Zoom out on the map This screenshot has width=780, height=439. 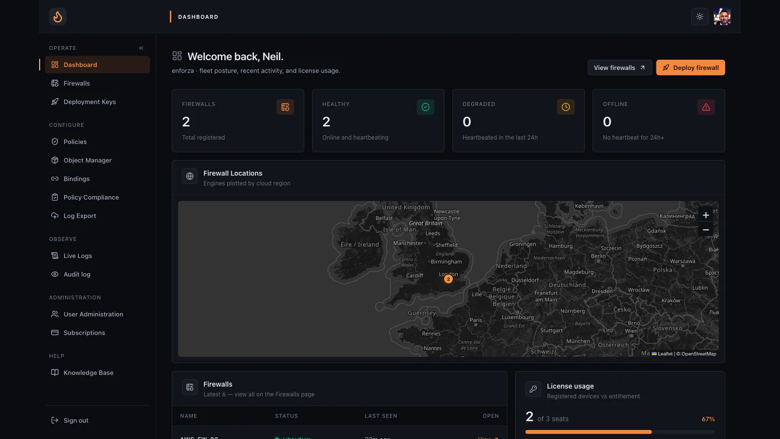point(705,230)
